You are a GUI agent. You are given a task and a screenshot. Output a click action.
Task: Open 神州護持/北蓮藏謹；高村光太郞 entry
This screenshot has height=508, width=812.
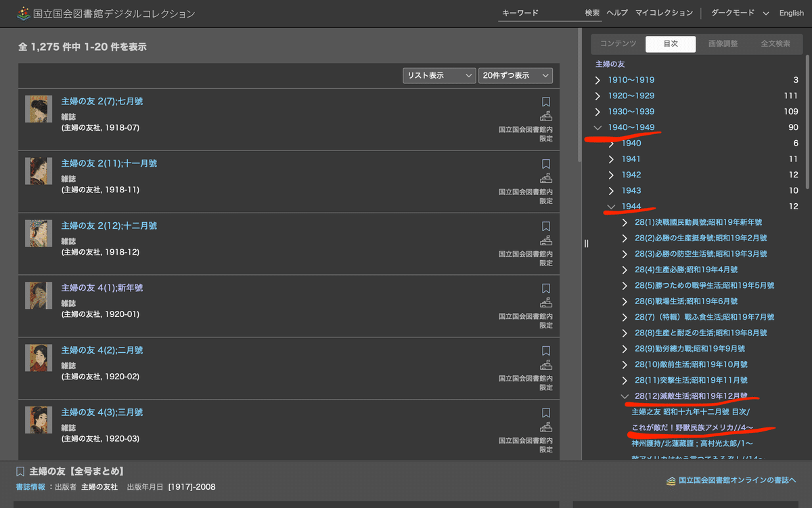pos(692,444)
